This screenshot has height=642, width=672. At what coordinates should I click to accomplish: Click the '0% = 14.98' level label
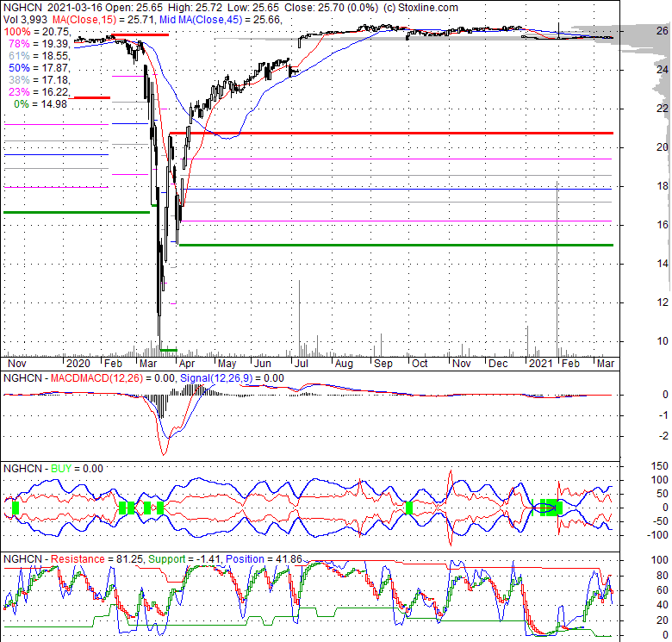40,103
